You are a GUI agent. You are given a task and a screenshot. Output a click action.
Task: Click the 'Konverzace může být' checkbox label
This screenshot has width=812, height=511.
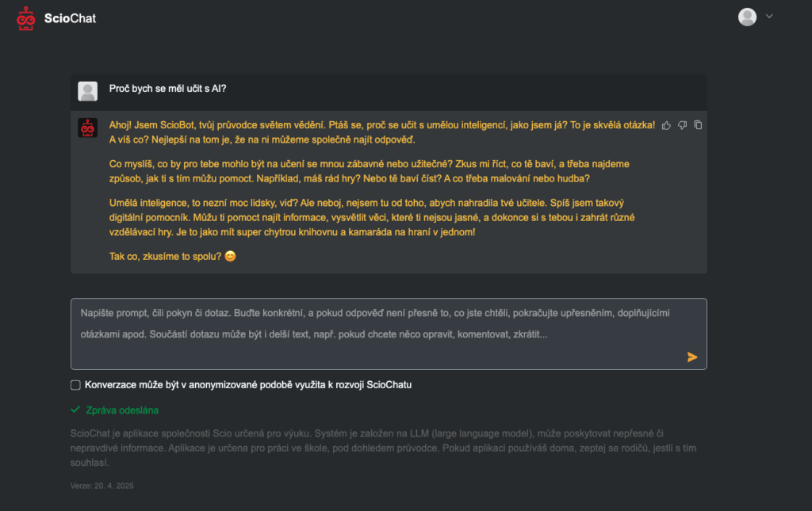pos(248,385)
